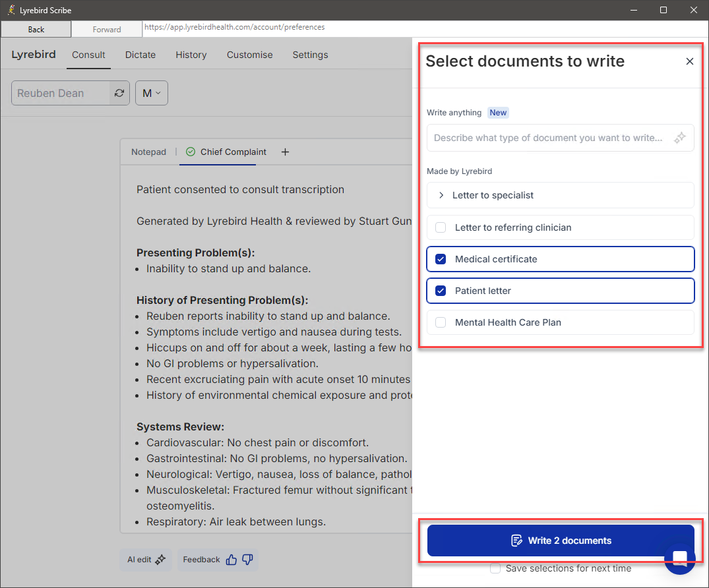Click the Write 2 documents button
Screen dimensions: 709x588
(561, 541)
